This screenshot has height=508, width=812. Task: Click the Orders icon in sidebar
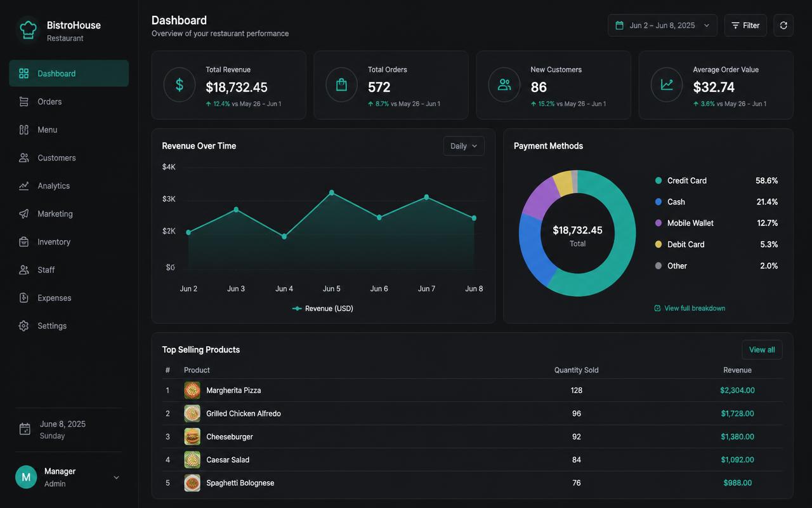[24, 102]
